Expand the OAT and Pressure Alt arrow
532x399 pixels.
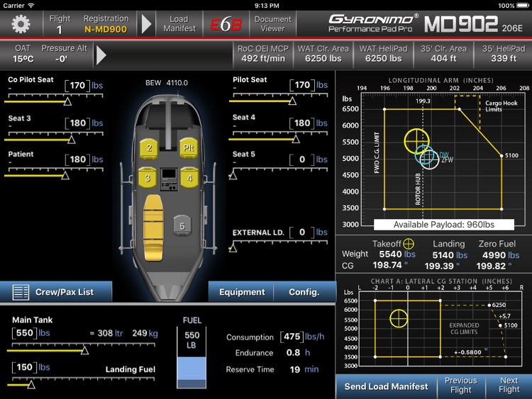click(101, 55)
